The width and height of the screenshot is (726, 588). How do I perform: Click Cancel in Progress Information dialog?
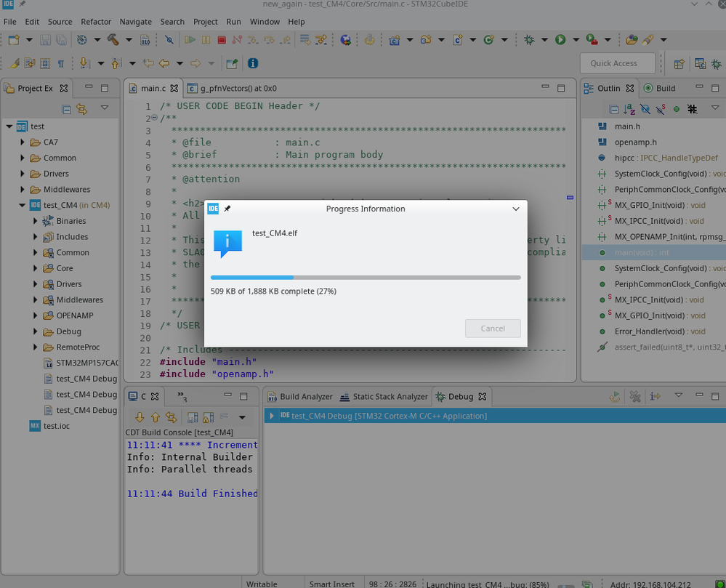(x=493, y=329)
